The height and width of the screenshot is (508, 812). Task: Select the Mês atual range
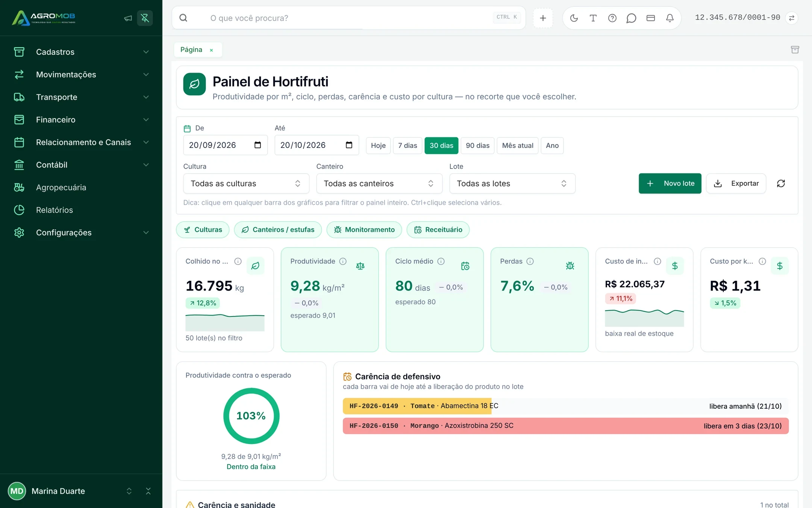518,146
